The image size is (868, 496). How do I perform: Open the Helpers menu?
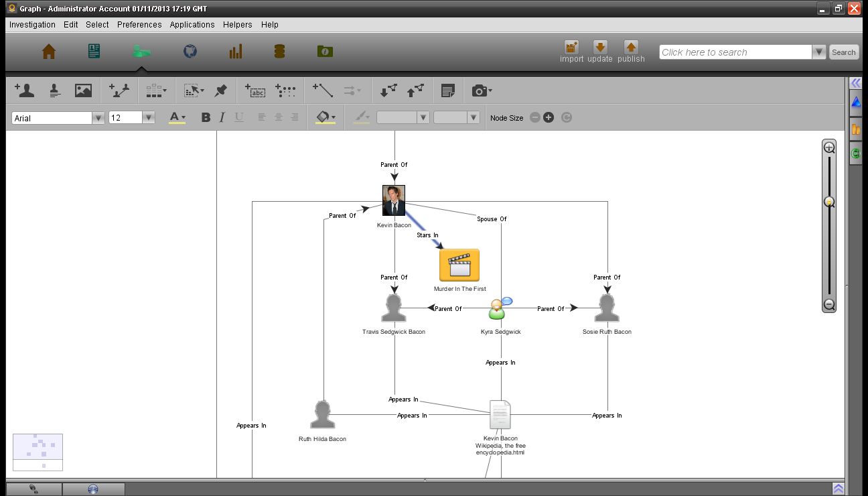click(x=238, y=24)
